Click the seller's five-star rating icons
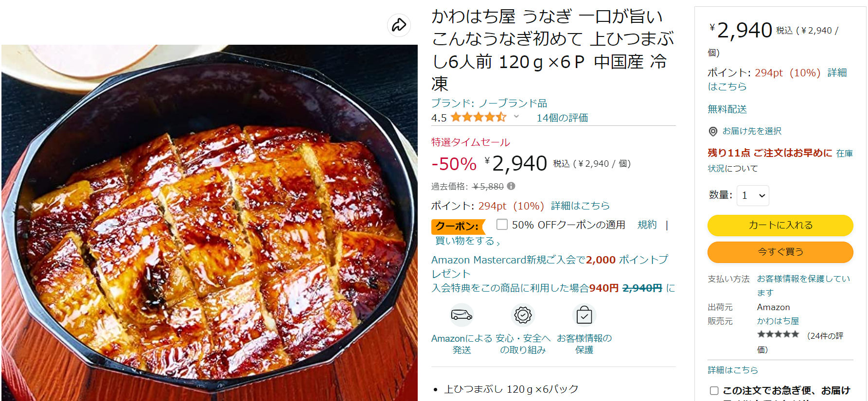The image size is (868, 401). click(778, 334)
